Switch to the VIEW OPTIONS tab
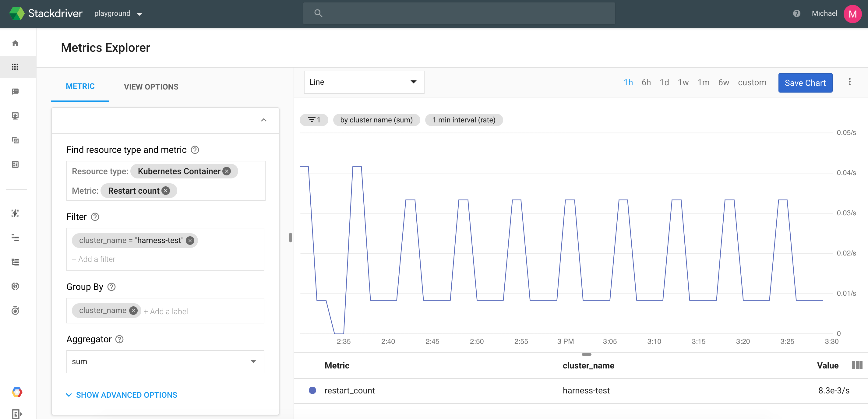Image resolution: width=868 pixels, height=419 pixels. point(151,86)
